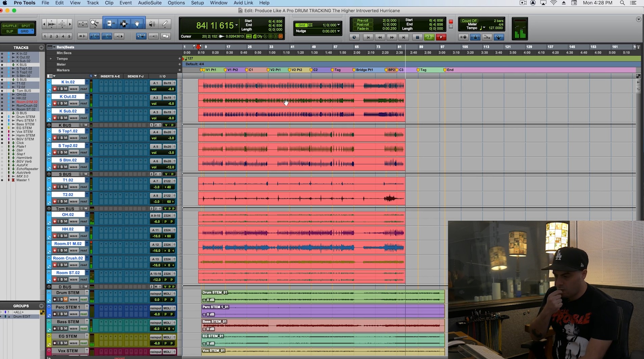Click the Fast Forward transport button
This screenshot has width=644, height=359.
[392, 37]
